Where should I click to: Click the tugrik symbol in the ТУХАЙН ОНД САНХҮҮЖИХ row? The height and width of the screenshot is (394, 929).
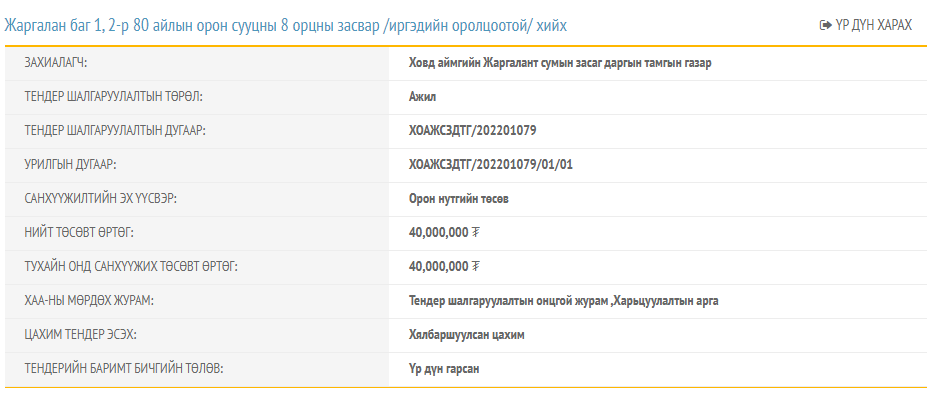point(476,267)
